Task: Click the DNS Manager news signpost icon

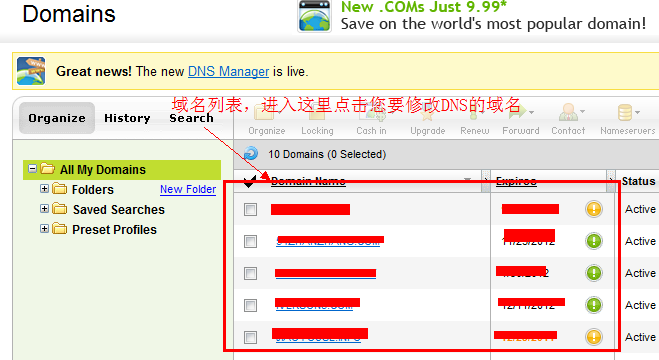Action: [31, 71]
